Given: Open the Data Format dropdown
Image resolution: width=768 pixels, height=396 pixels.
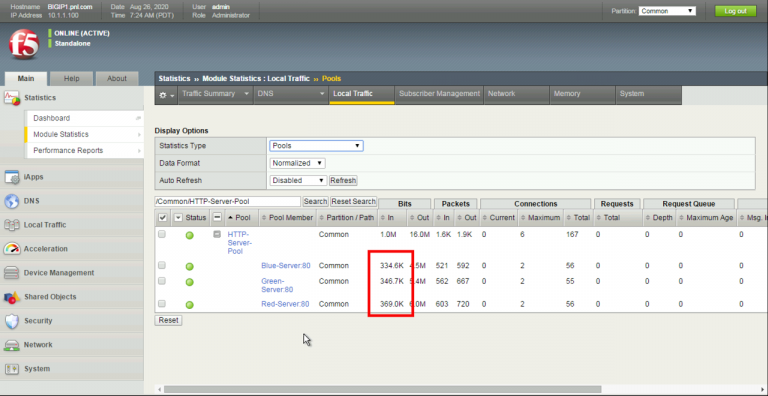Looking at the screenshot, I should pyautogui.click(x=297, y=163).
